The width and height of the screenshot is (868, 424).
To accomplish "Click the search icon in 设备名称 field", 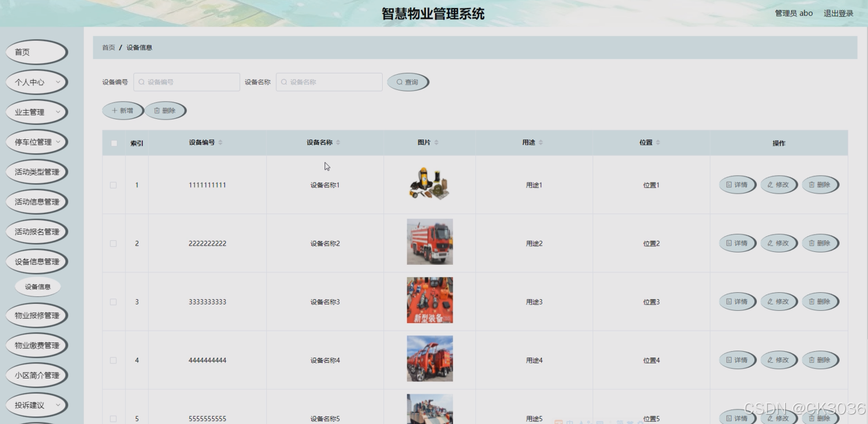I will 284,82.
